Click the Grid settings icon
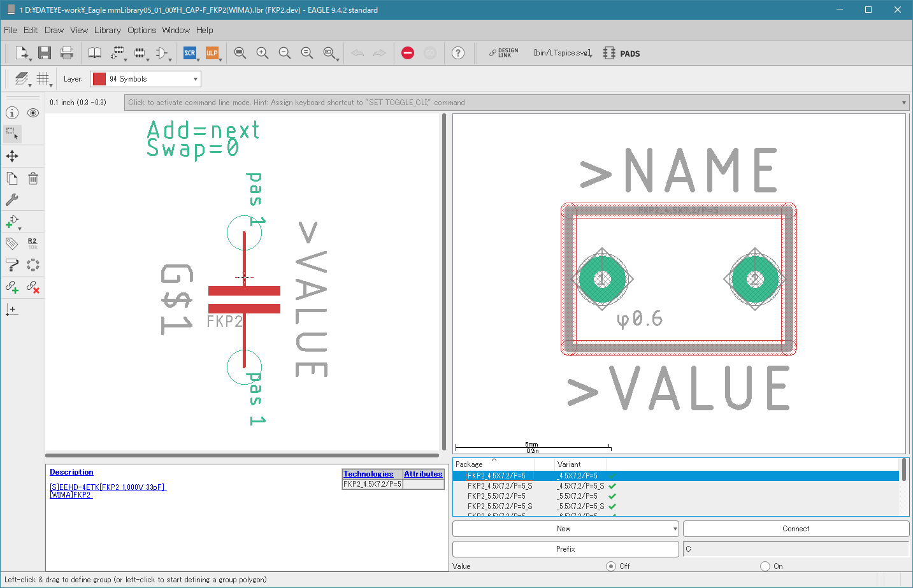The width and height of the screenshot is (913, 588). pyautogui.click(x=43, y=79)
